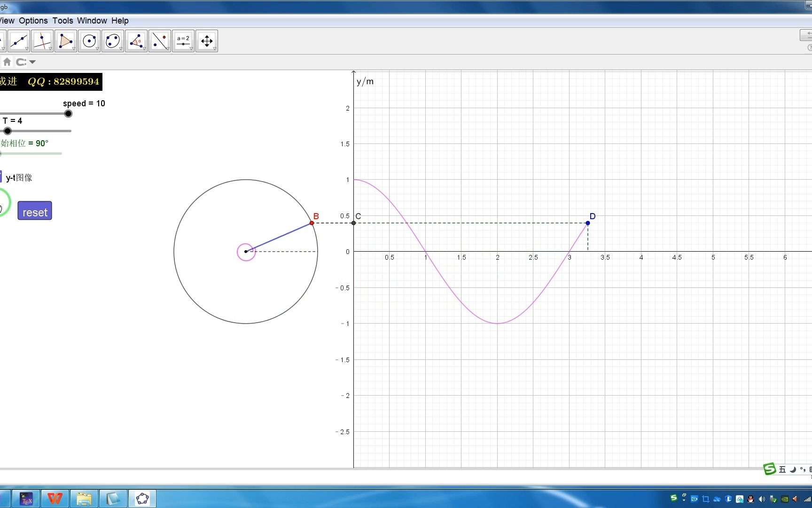Expand the Angle tool submenu arrow
This screenshot has width=812, height=508.
pyautogui.click(x=144, y=49)
